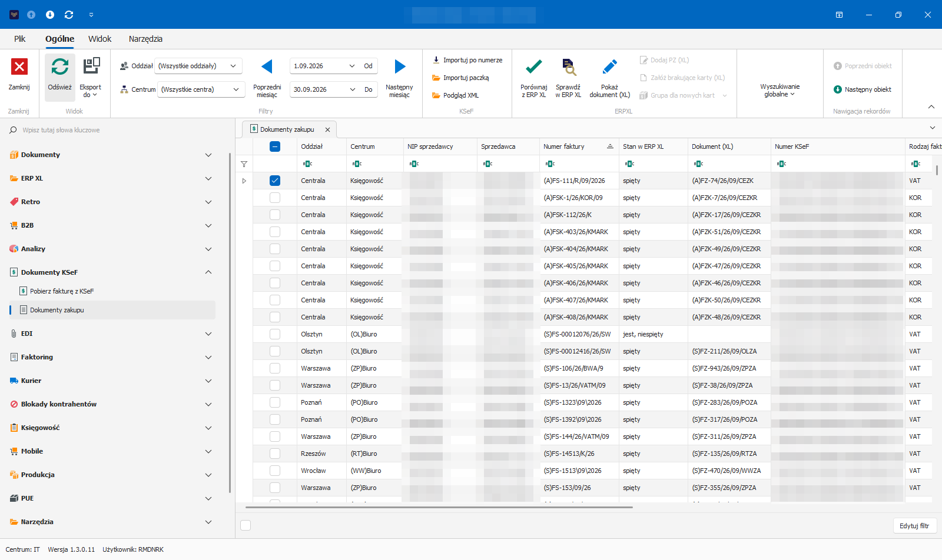
Task: Switch to the Plik tab
Action: [20, 39]
